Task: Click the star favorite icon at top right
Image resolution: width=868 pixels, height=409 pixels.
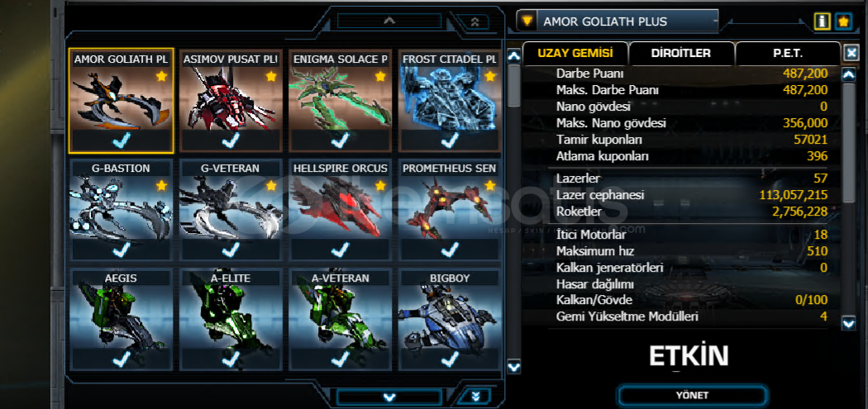Action: coord(843,21)
